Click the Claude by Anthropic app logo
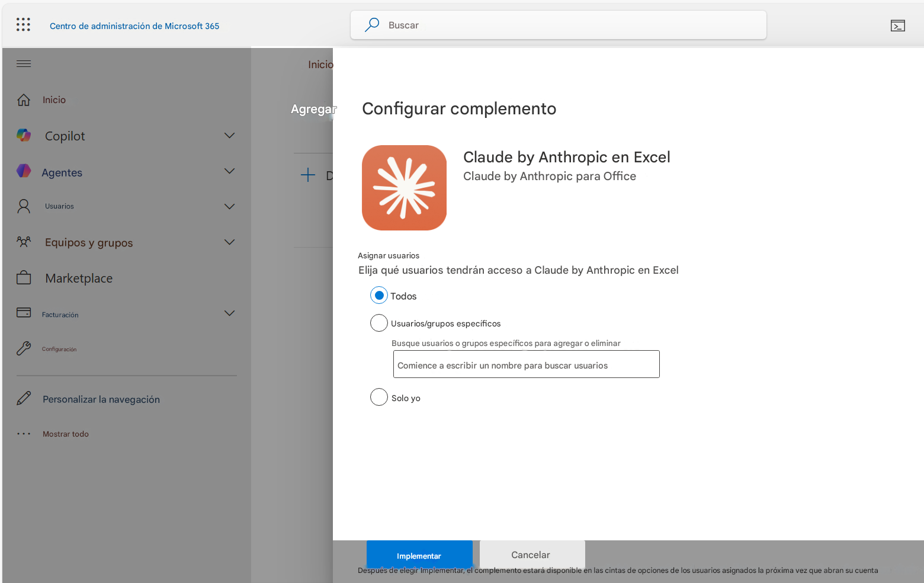The height and width of the screenshot is (583, 924). point(404,188)
